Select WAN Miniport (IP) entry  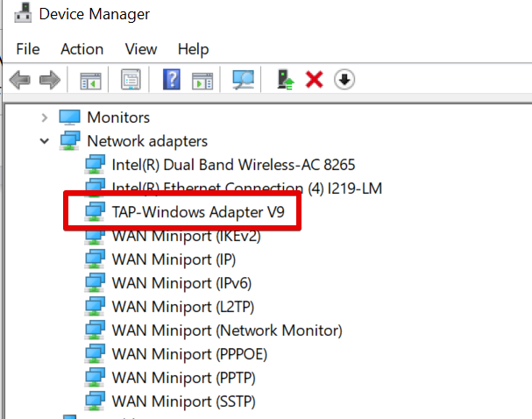(x=174, y=259)
